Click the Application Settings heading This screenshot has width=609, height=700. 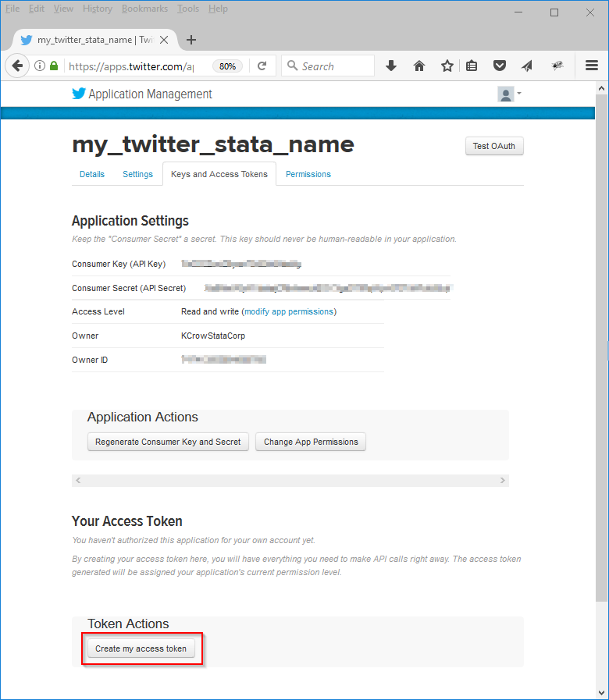pos(130,221)
